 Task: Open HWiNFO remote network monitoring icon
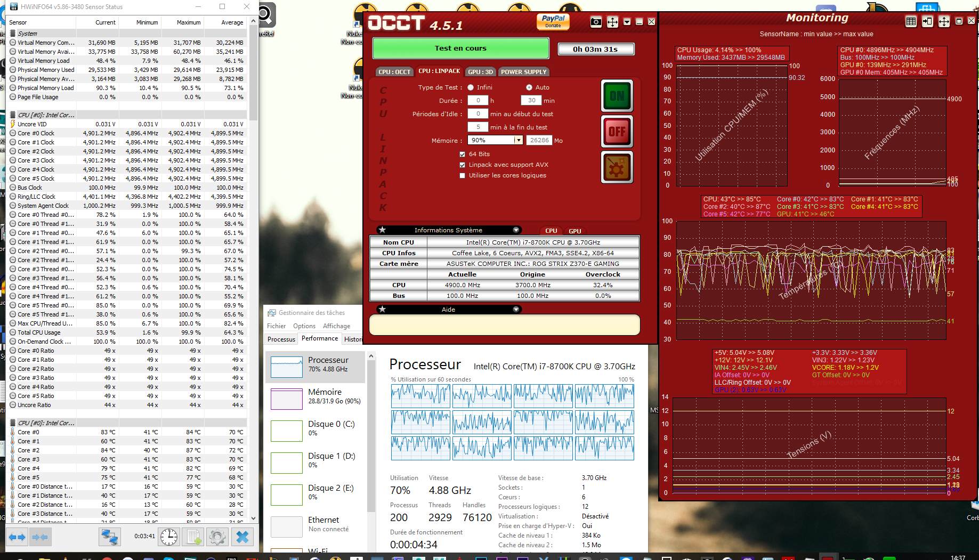coord(110,537)
